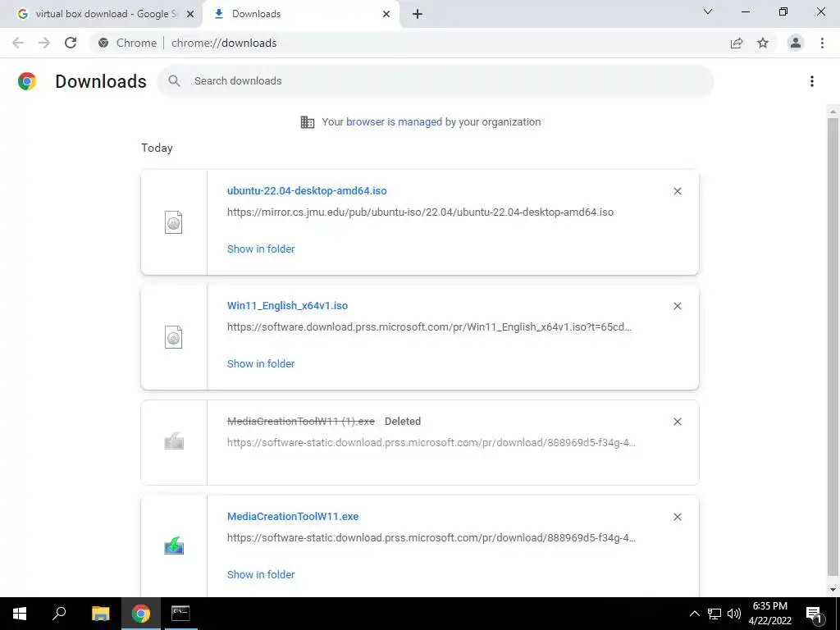Remove deleted MediaCreationToolW11 (1).exe entry
Screen dimensions: 840x630
[x=677, y=422]
